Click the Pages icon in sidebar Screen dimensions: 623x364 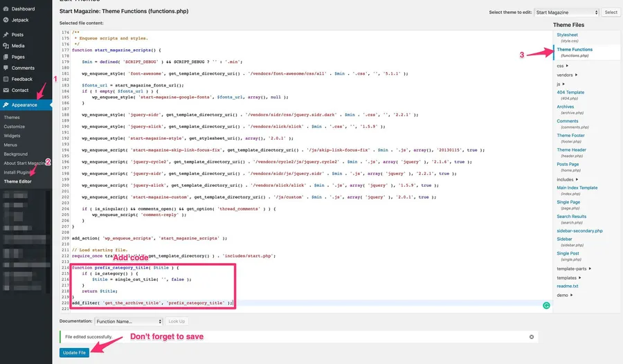click(x=6, y=57)
